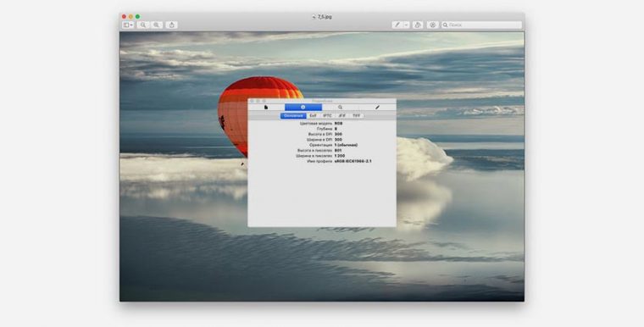This screenshot has width=644, height=327.
Task: Switch to the JFIF sub-tab
Action: click(x=341, y=116)
